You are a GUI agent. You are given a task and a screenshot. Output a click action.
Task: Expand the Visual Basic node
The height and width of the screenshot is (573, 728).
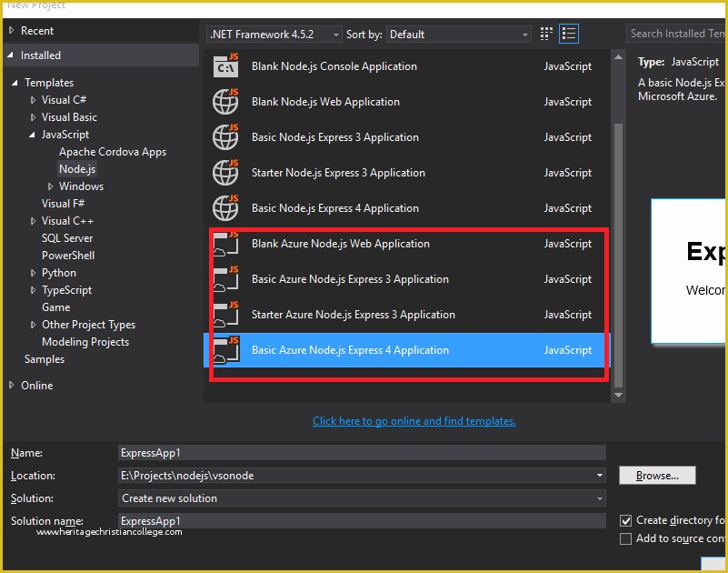click(x=33, y=117)
